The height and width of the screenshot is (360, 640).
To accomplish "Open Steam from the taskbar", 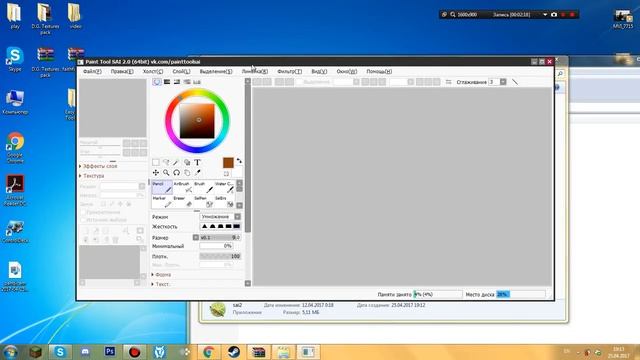I will click(234, 352).
